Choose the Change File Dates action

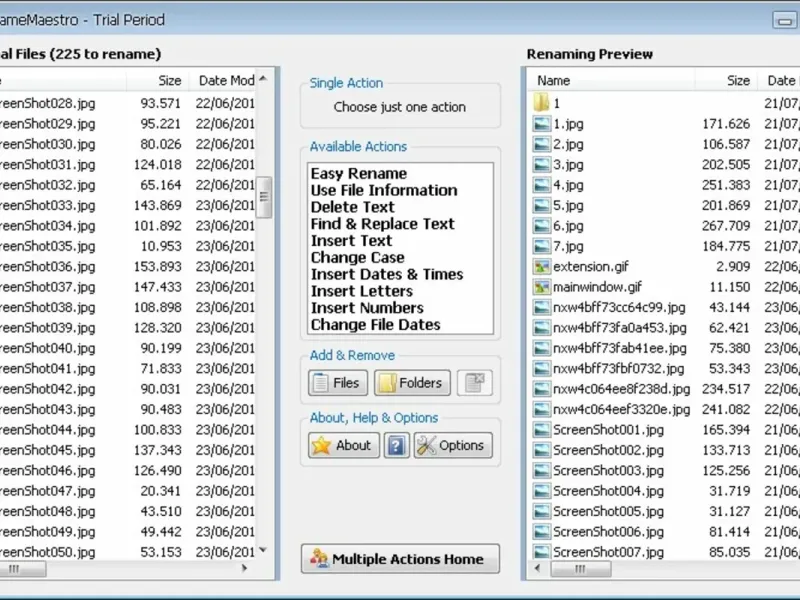tap(376, 325)
